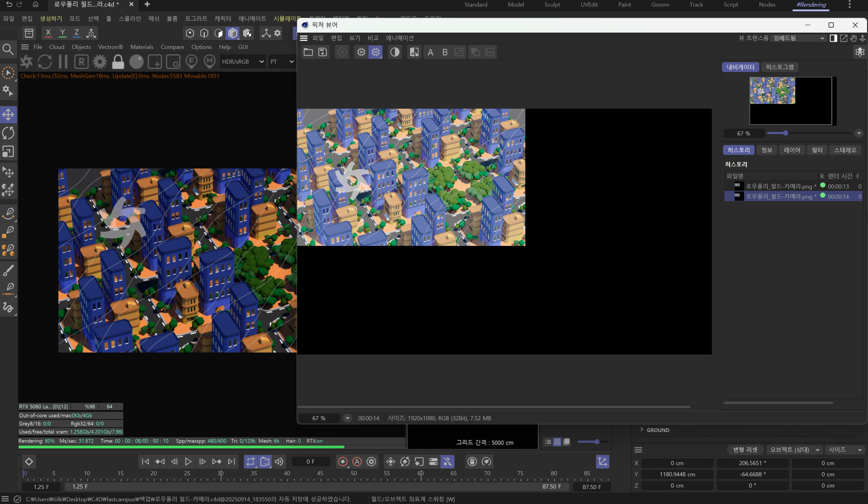The width and height of the screenshot is (868, 504).
Task: Click the Octane focus picker F icon
Action: click(191, 62)
